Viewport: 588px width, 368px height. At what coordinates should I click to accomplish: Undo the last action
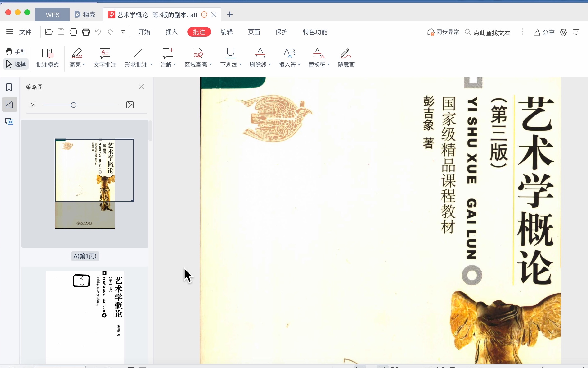click(x=98, y=32)
